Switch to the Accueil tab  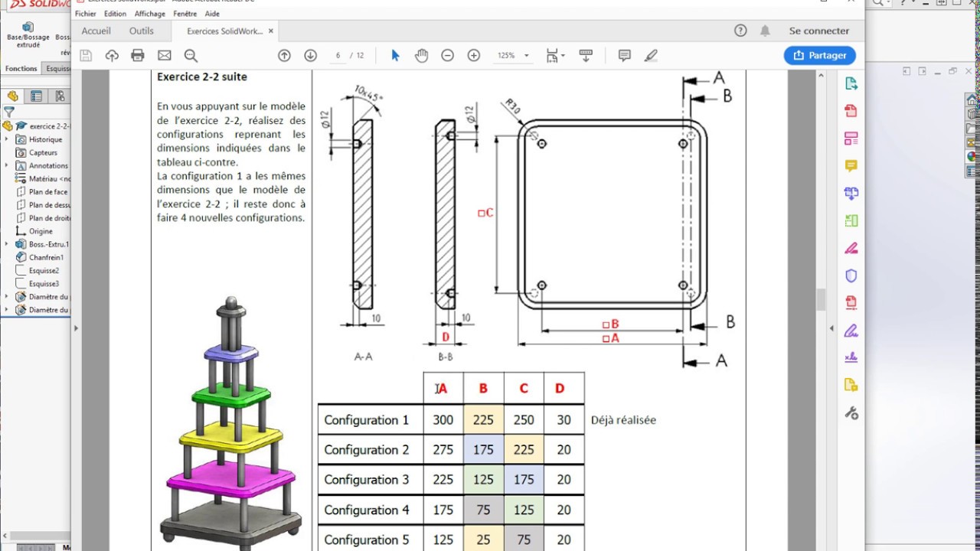(96, 31)
